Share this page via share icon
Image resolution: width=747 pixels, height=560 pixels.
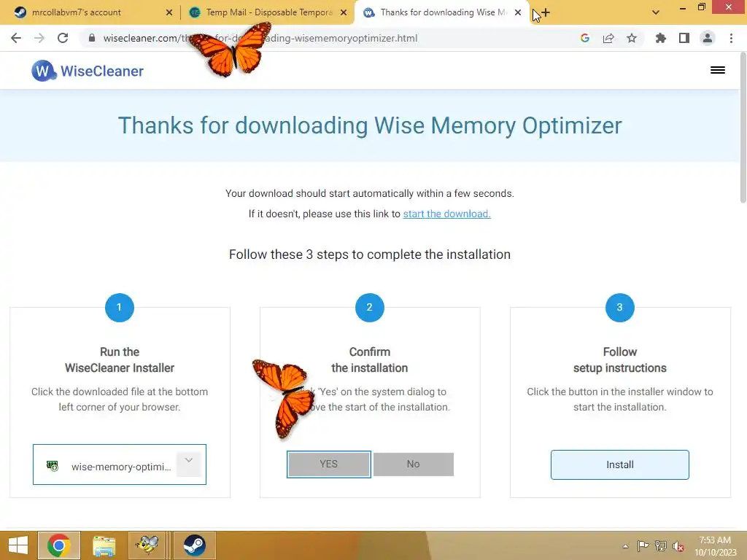pos(608,38)
